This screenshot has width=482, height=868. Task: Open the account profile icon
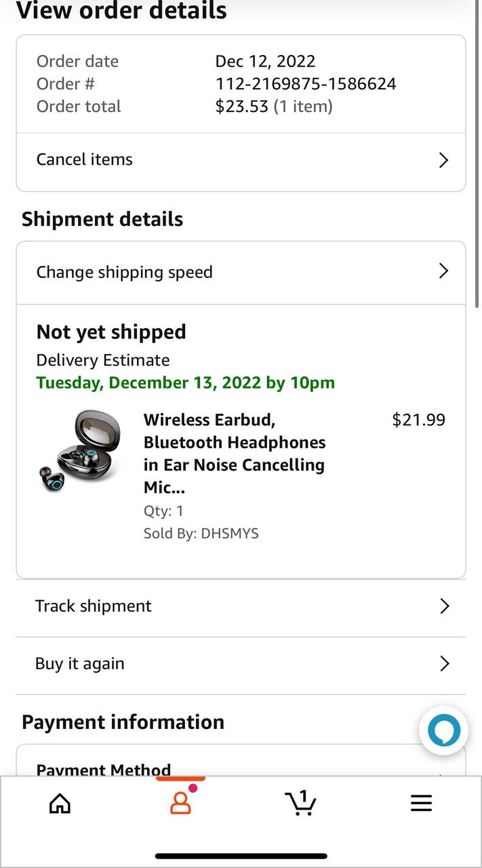tap(180, 803)
